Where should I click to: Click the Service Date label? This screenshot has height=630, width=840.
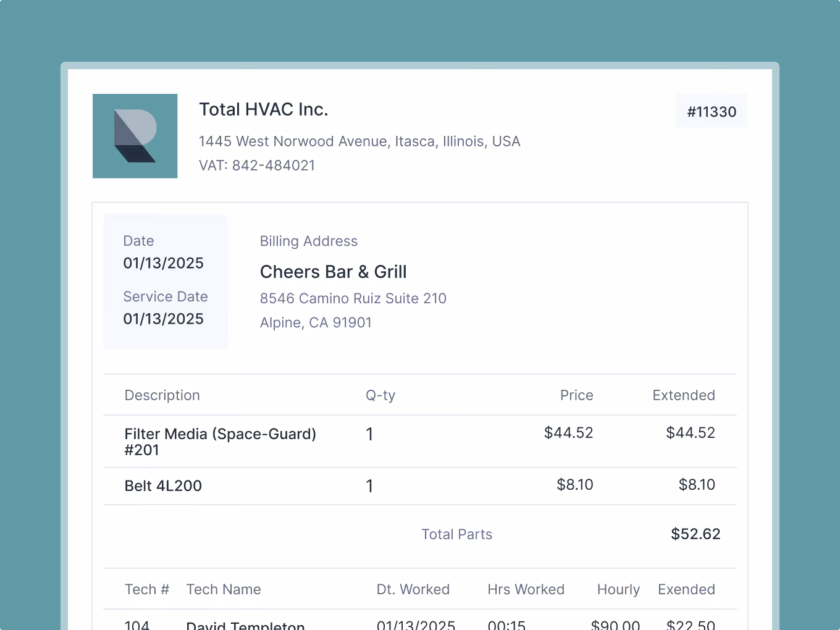166,296
